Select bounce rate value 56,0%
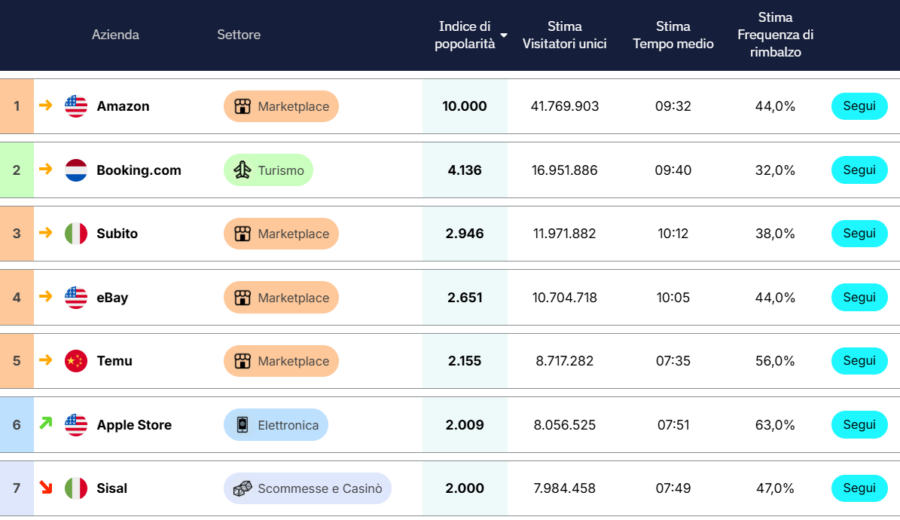Screen dimensions: 900x520 (x=775, y=361)
